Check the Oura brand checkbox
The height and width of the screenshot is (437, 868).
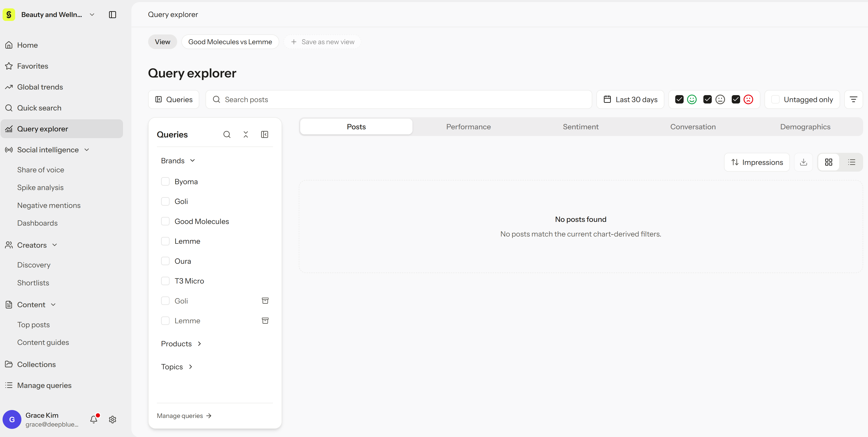tap(165, 261)
